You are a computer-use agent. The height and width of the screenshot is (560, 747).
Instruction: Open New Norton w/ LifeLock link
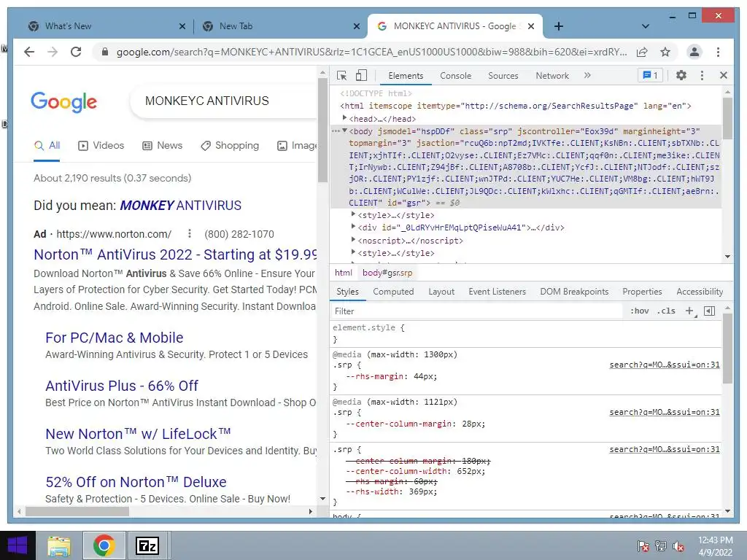coord(138,434)
